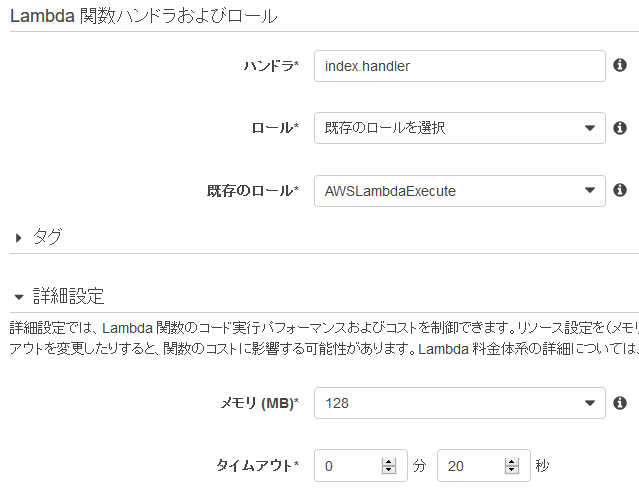
Task: Click the メモリ (MB) field label
Action: 259,403
